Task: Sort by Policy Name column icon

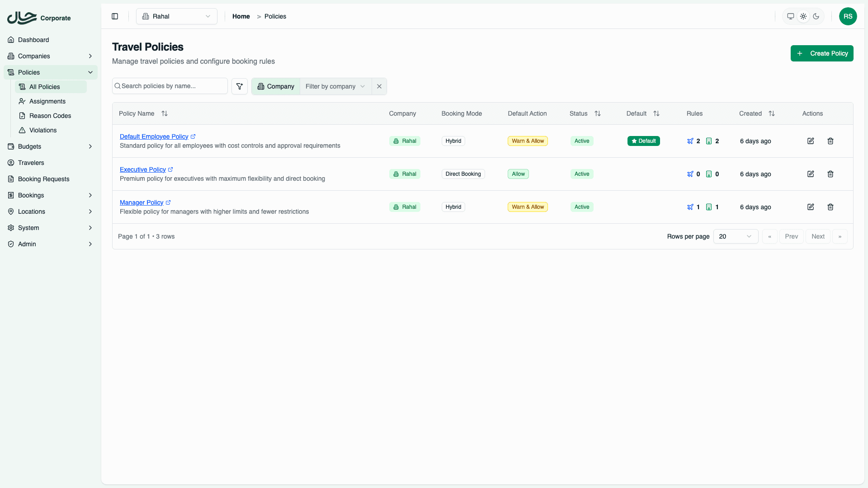Action: [165, 113]
